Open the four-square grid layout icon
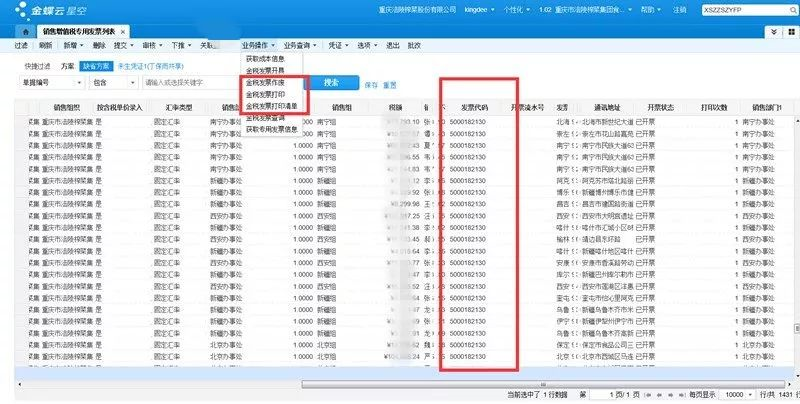Screen dimensions: 800x404 (789, 32)
